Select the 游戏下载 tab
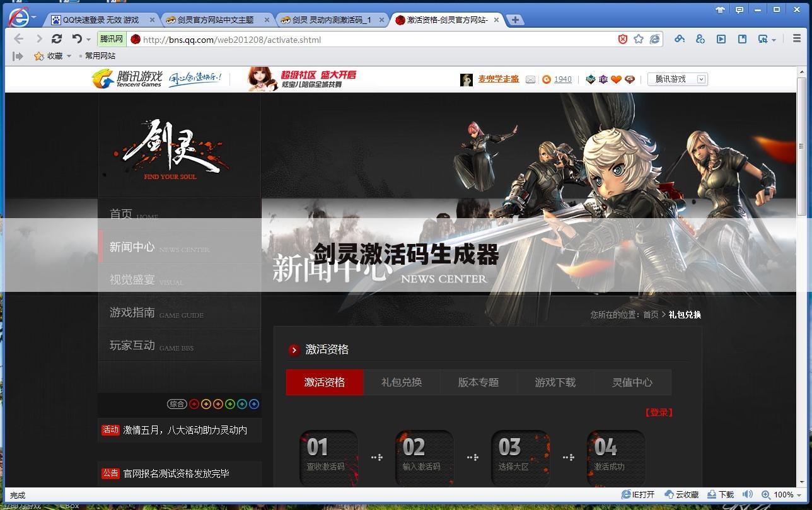812x510 pixels. (555, 382)
